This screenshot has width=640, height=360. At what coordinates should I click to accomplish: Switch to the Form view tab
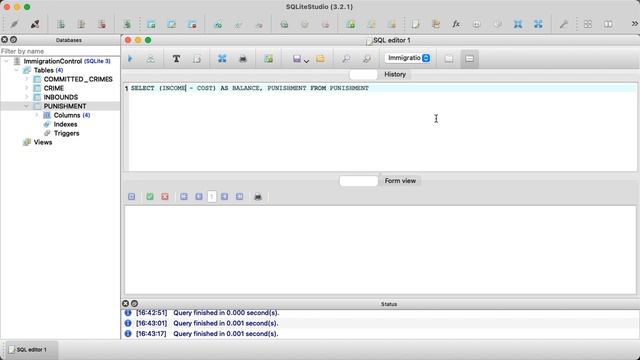[400, 180]
